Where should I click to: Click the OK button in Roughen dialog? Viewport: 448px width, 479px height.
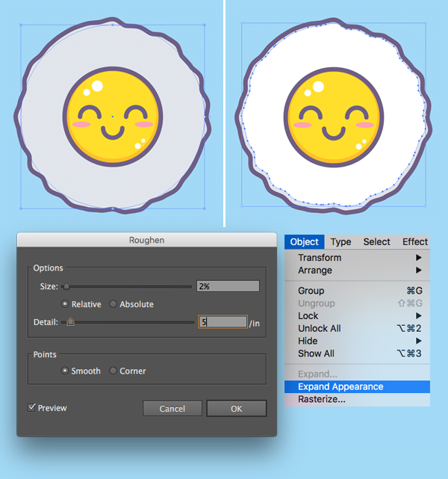[236, 409]
